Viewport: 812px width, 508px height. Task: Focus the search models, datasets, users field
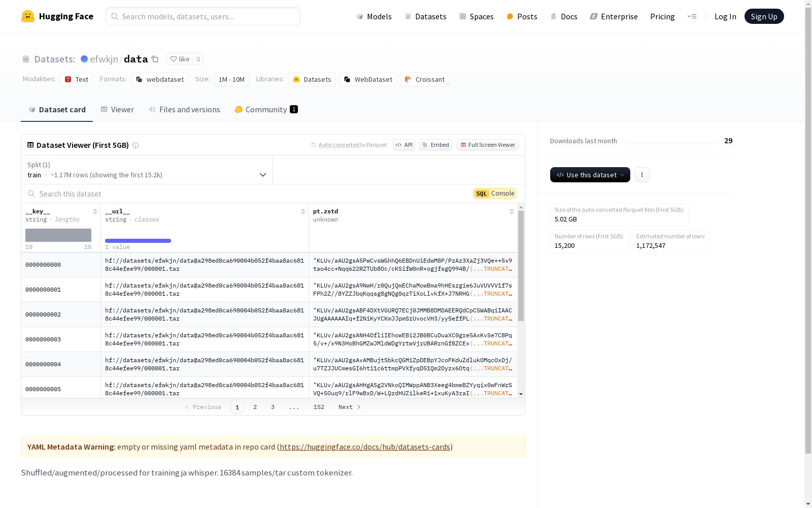(x=203, y=16)
